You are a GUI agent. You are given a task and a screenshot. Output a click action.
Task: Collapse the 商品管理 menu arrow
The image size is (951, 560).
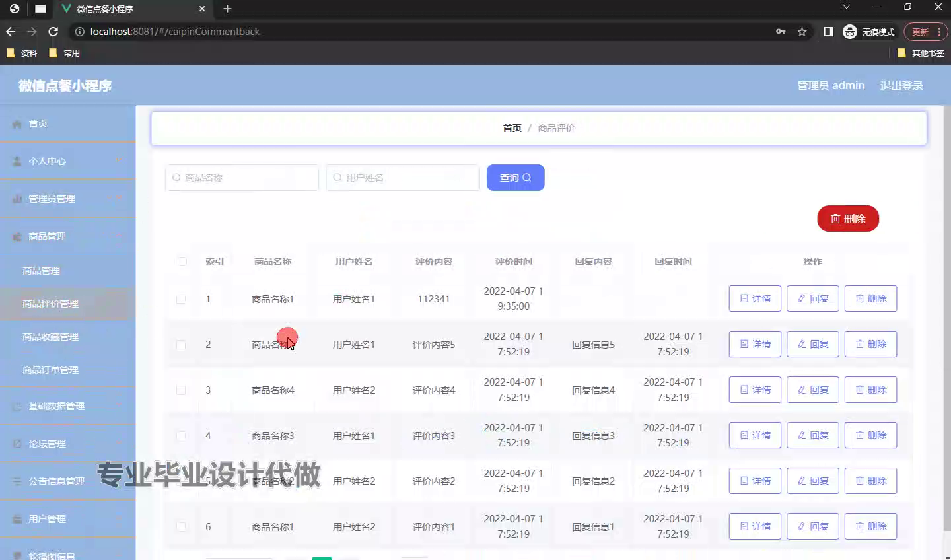point(119,236)
